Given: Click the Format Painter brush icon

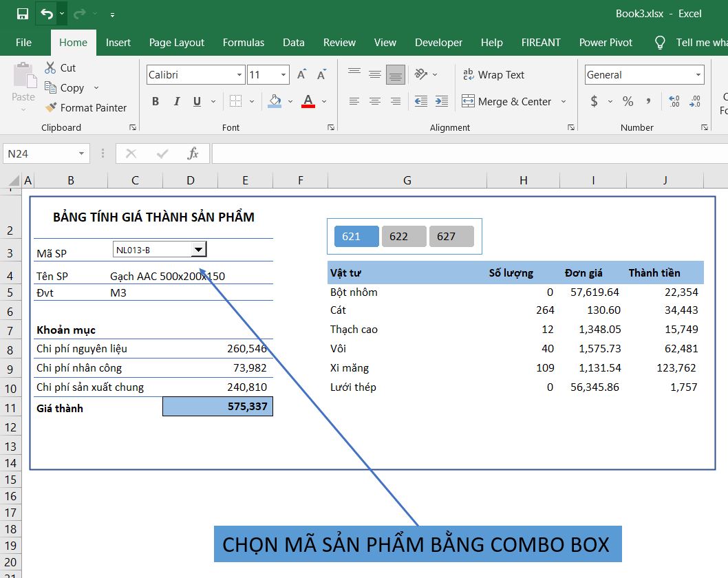Looking at the screenshot, I should click(50, 107).
